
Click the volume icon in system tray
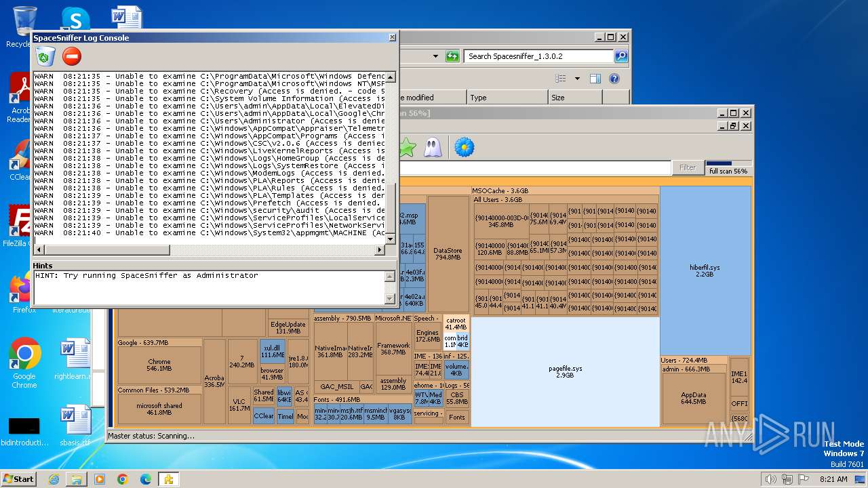(x=770, y=479)
